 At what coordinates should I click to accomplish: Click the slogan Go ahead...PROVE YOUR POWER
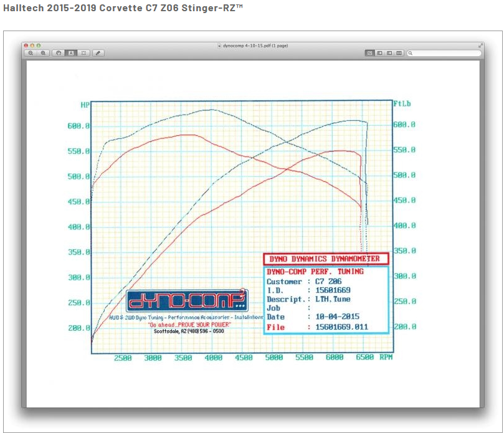pos(189,325)
